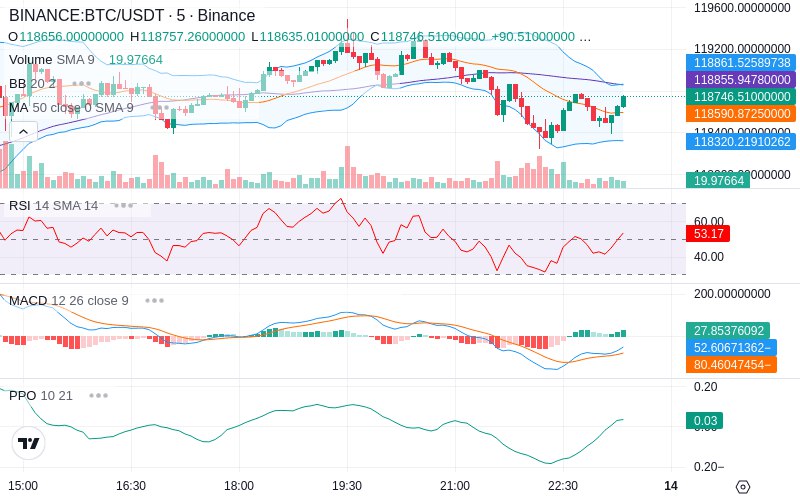
Task: Click the 118861.52589738 upper band price label
Action: [741, 63]
